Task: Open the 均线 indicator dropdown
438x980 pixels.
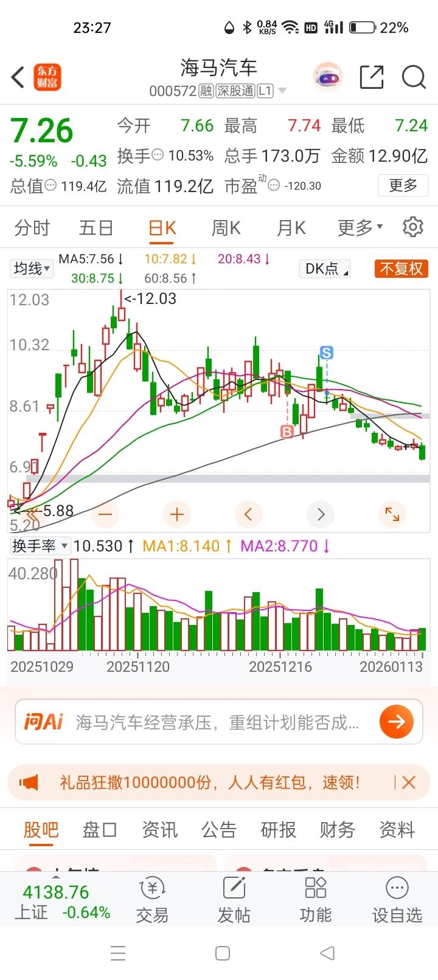Action: (x=32, y=268)
